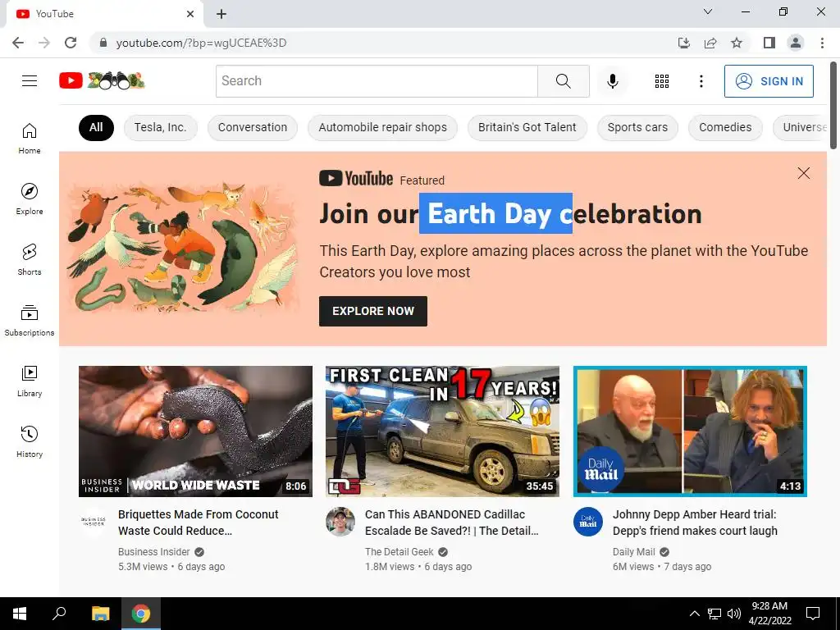Click the SIGN IN button
The height and width of the screenshot is (630, 840).
pos(769,81)
